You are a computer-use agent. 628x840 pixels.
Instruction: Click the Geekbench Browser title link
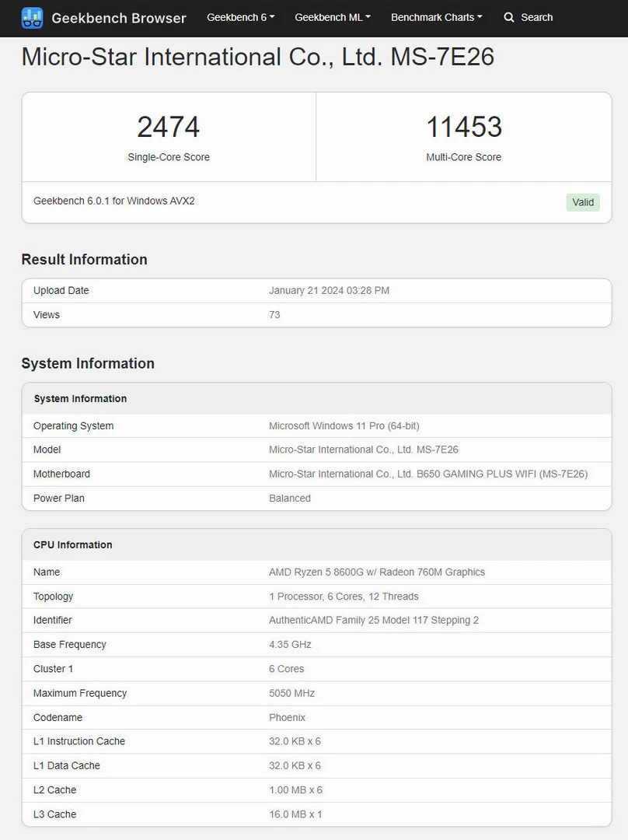pos(118,18)
